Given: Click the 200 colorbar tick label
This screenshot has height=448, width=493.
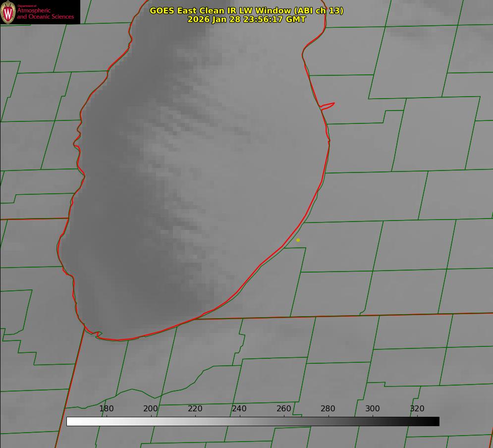Looking at the screenshot, I should 151,409.
